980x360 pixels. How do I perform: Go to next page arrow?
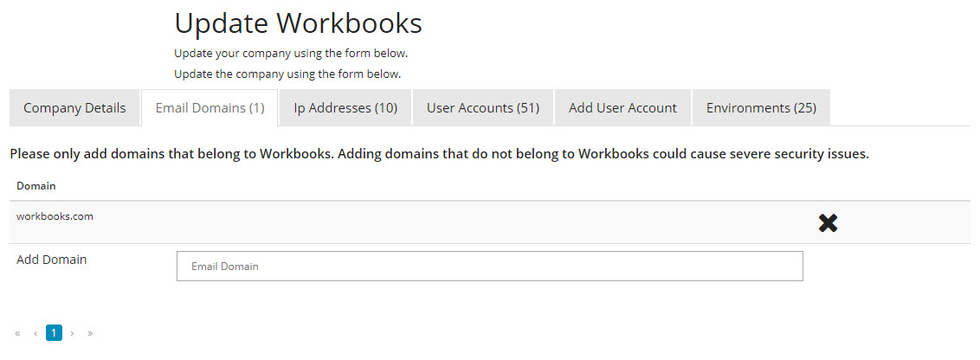(x=72, y=333)
